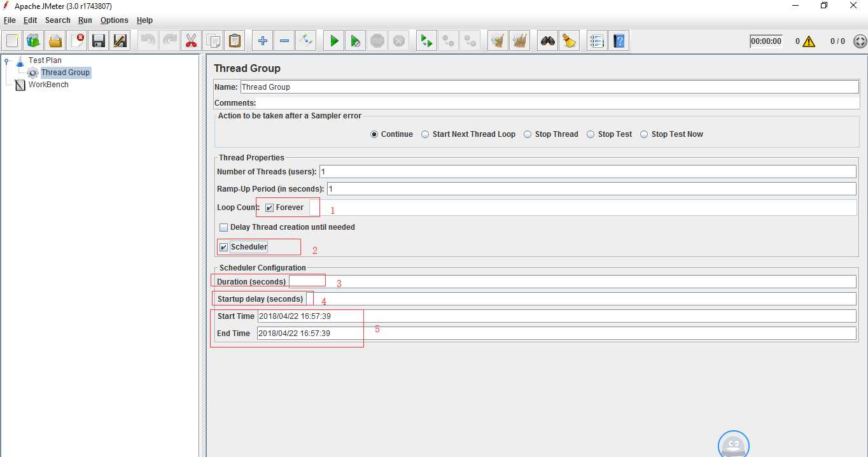
Task: Click the 0 / 0 active threads counter
Action: (x=837, y=41)
